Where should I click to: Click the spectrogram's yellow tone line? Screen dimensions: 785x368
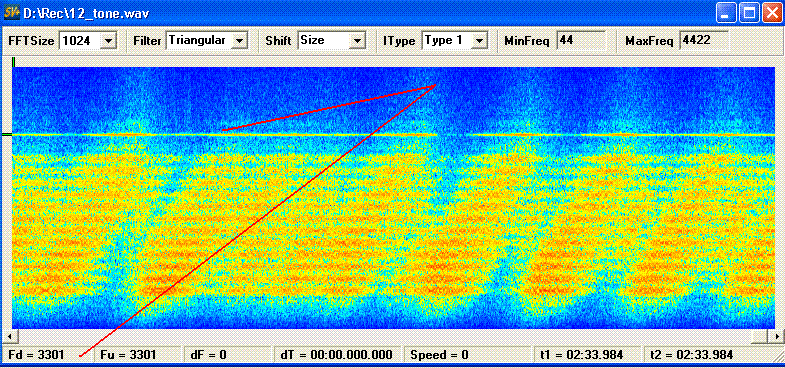click(x=393, y=135)
